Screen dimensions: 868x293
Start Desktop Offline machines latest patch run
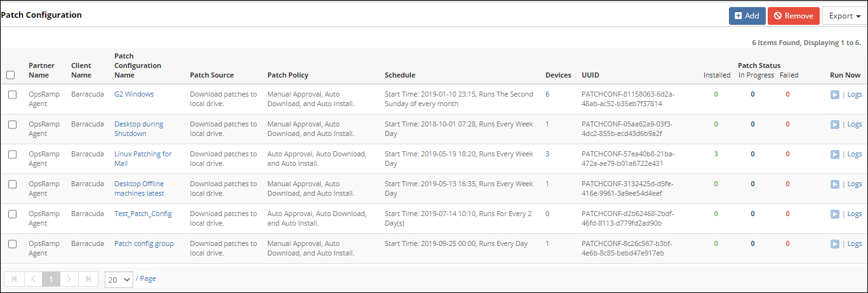point(835,184)
